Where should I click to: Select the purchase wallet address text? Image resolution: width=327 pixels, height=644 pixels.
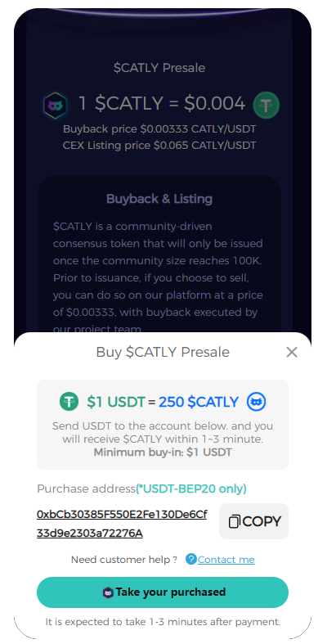(x=122, y=524)
